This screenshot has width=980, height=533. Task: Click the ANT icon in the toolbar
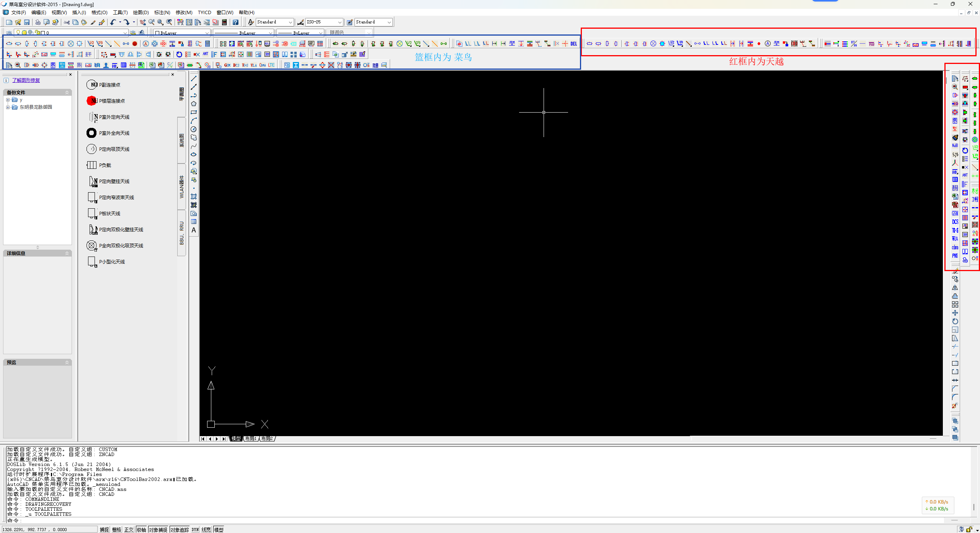[x=206, y=54]
